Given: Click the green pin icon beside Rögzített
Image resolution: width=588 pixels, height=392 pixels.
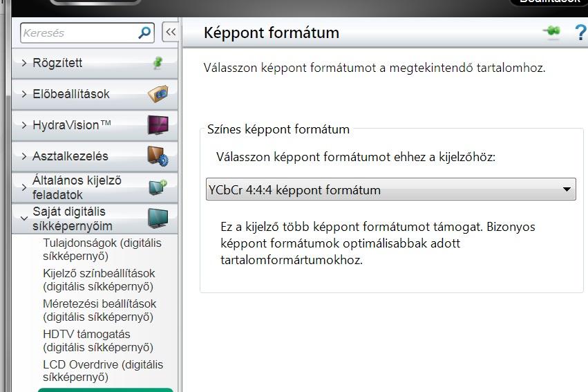Looking at the screenshot, I should click(158, 63).
